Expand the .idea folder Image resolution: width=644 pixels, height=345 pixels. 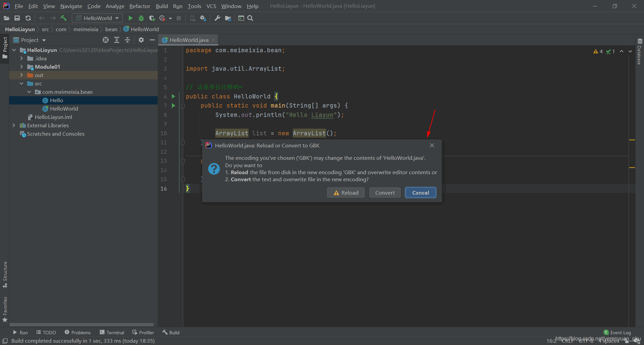(21, 58)
